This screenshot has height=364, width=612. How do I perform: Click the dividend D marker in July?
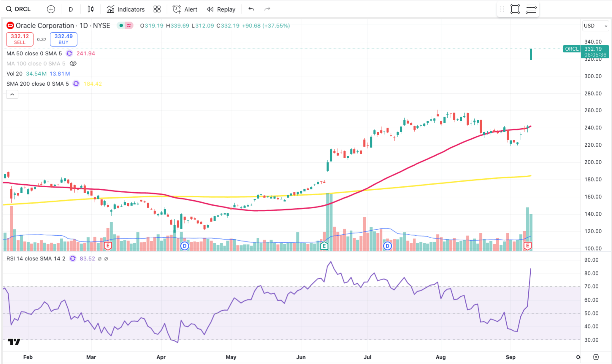click(x=387, y=246)
